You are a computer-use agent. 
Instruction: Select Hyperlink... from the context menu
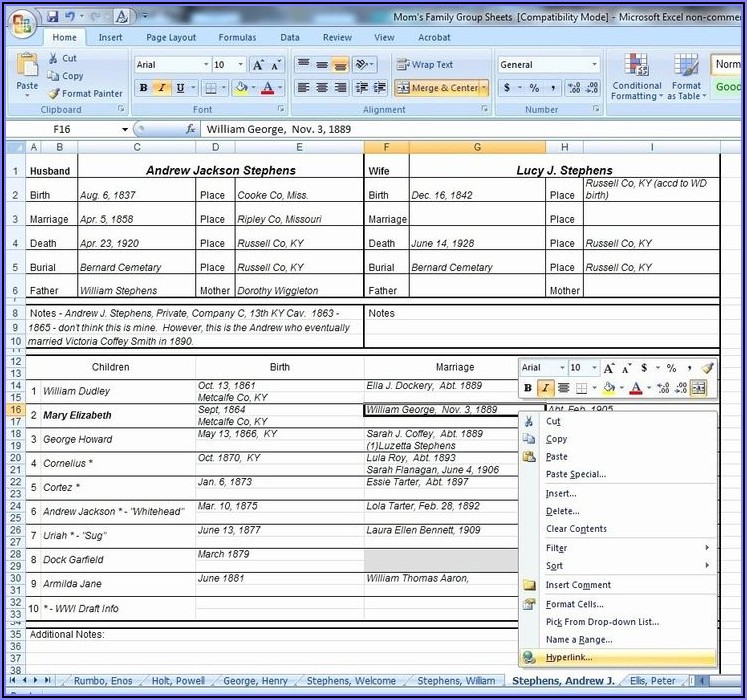pyautogui.click(x=569, y=657)
